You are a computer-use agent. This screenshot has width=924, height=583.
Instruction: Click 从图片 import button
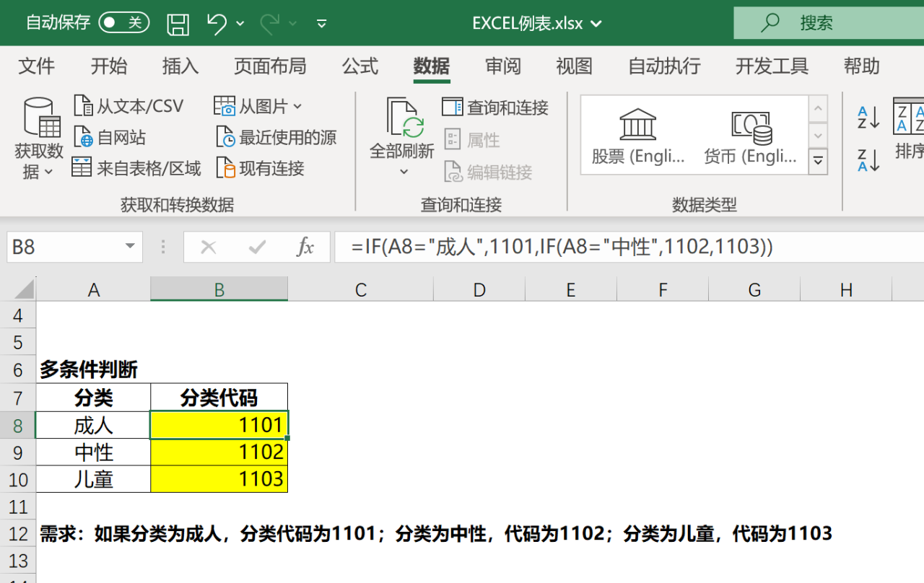[x=258, y=107]
